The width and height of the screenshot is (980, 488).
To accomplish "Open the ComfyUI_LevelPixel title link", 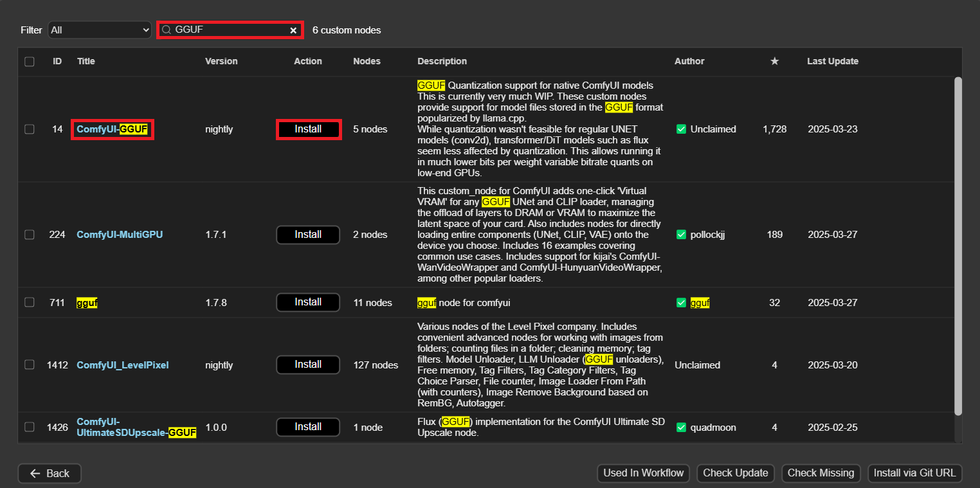I will 122,365.
